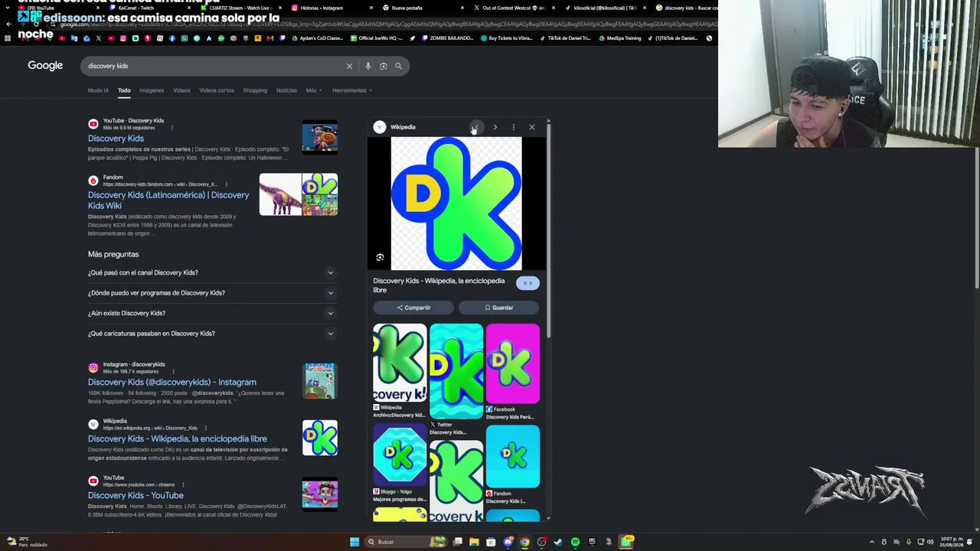The height and width of the screenshot is (551, 980).
Task: Open the Windows Start menu
Action: [354, 542]
